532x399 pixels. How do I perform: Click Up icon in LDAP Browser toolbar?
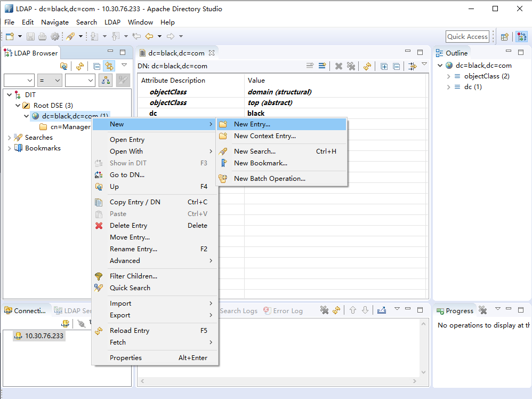point(63,66)
